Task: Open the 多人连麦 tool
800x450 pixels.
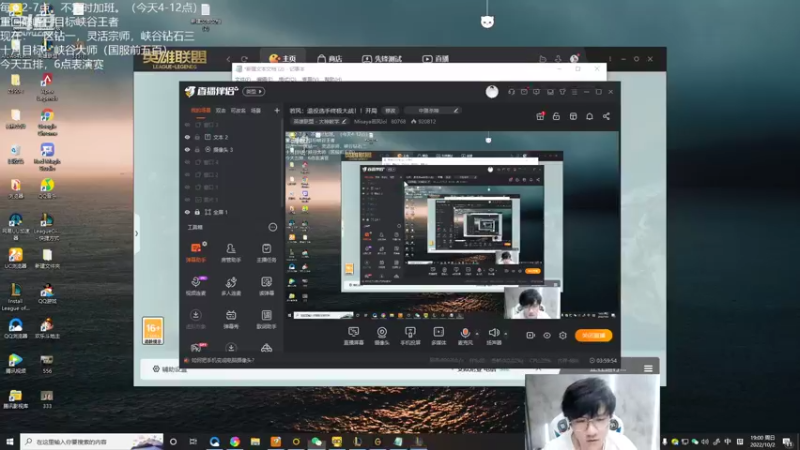Action: pyautogui.click(x=231, y=286)
